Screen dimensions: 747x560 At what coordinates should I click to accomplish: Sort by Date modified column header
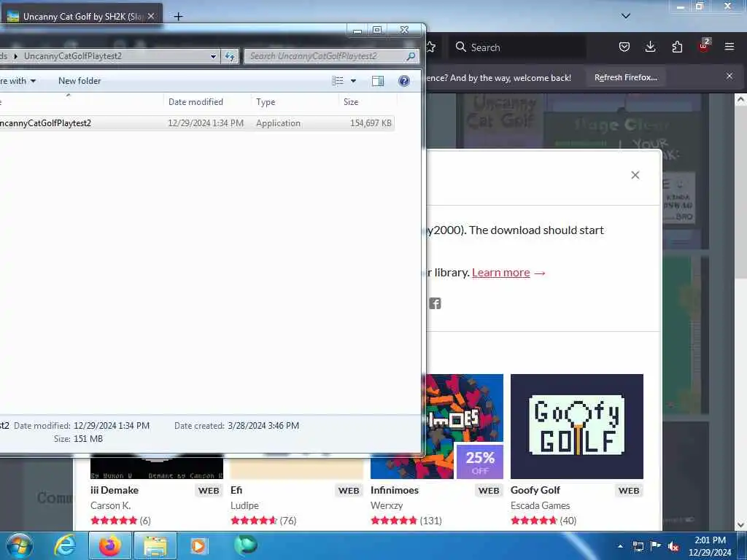click(x=196, y=102)
